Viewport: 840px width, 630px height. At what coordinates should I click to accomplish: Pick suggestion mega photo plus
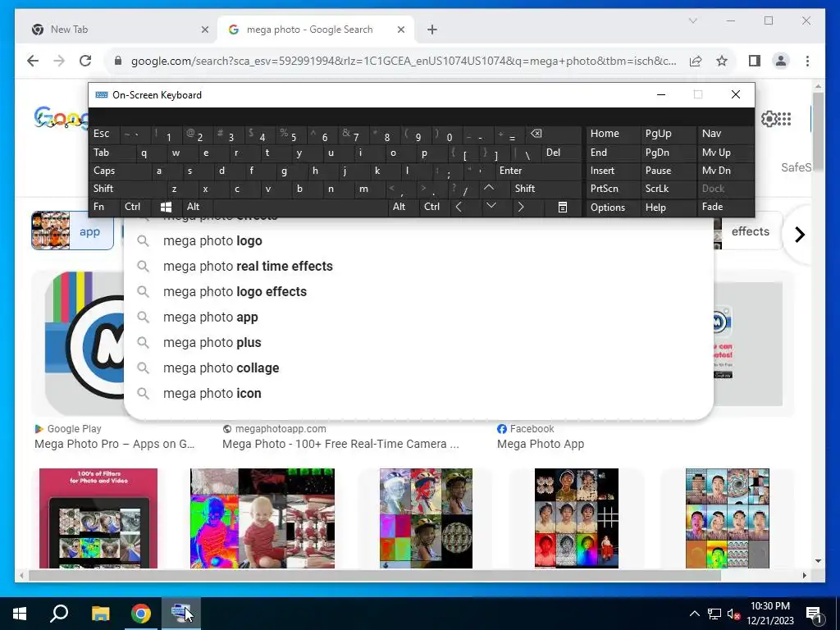pyautogui.click(x=418, y=342)
